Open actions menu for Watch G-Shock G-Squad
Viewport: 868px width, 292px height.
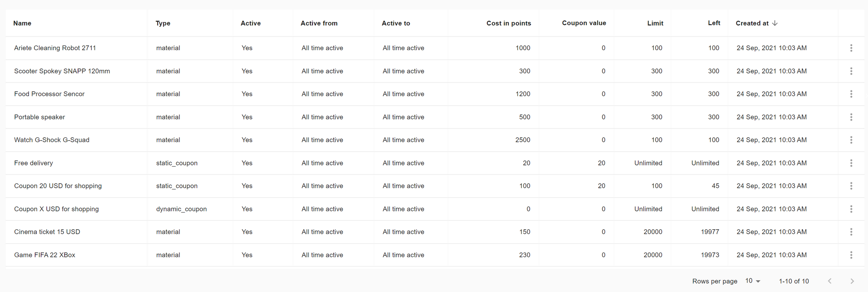(x=851, y=140)
